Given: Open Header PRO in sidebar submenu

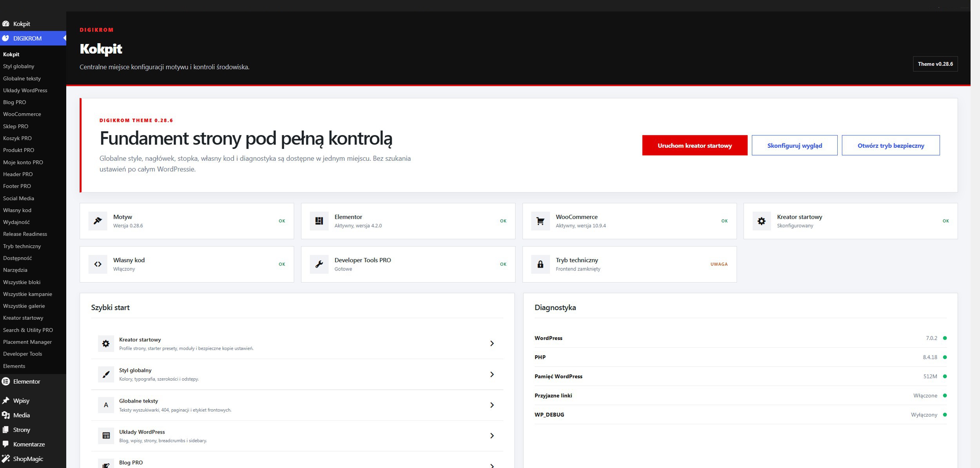Looking at the screenshot, I should [18, 174].
